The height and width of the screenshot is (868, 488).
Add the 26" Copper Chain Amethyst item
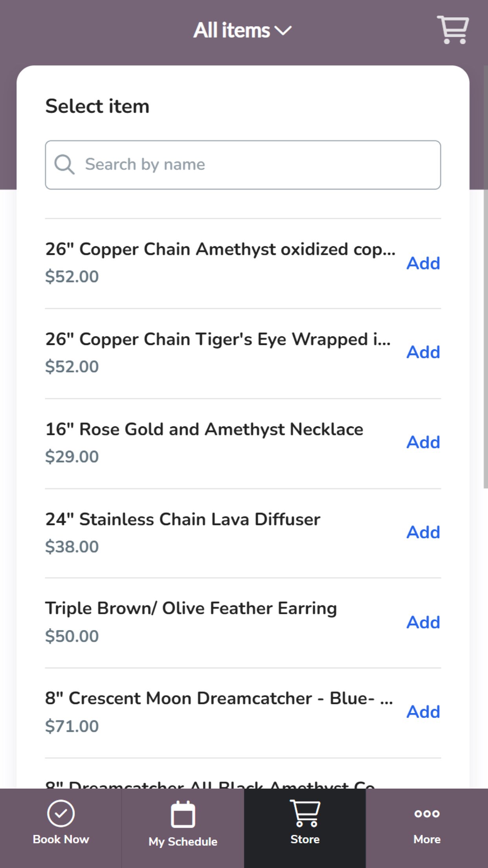pos(423,263)
